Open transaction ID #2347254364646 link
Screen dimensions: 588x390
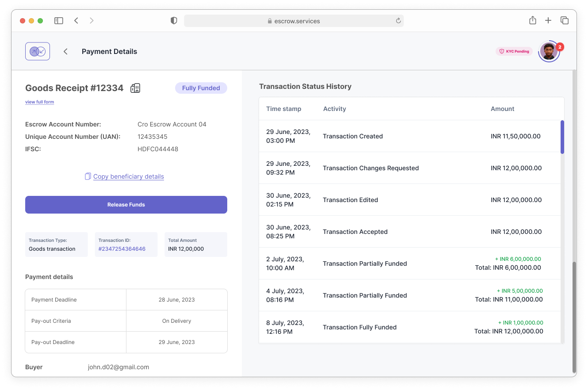[122, 249]
